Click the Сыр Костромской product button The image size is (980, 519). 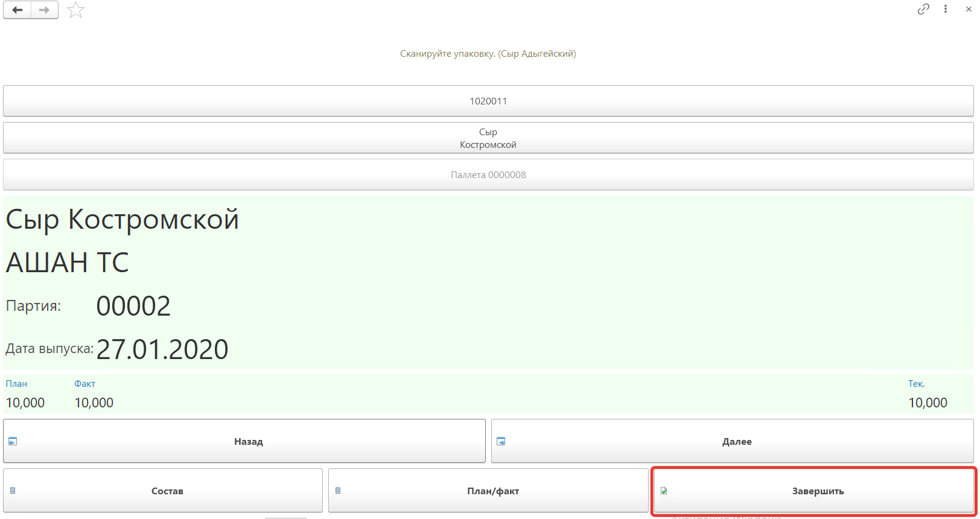pyautogui.click(x=488, y=138)
